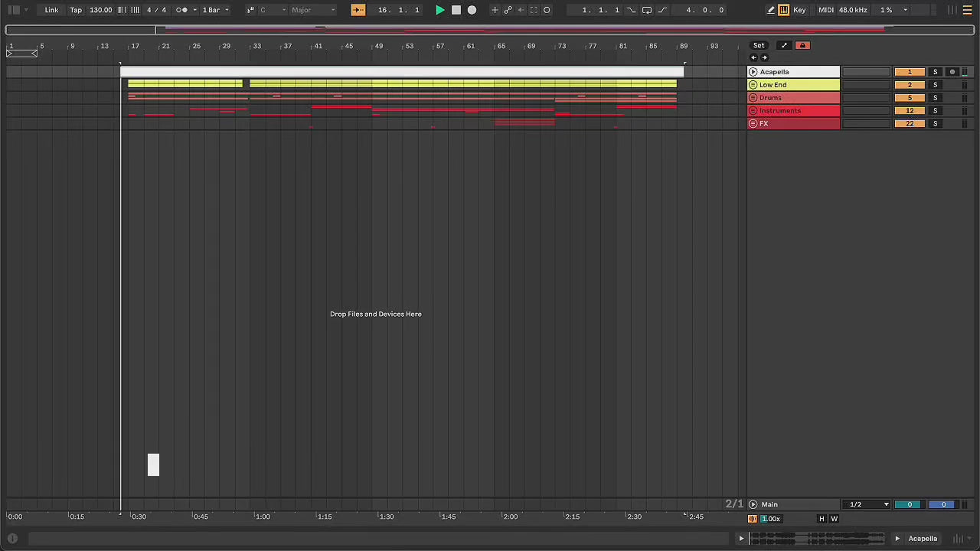Open the Main track 1/2 output dropdown
Screen dimensions: 980x551
(867, 504)
